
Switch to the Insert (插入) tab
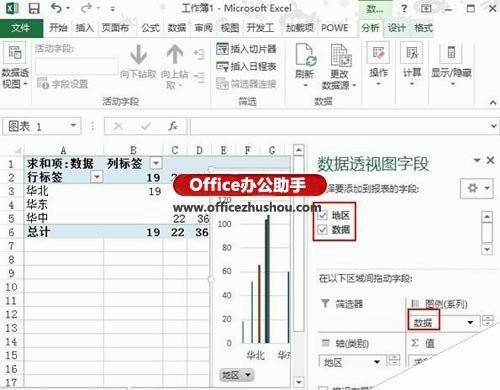click(85, 28)
